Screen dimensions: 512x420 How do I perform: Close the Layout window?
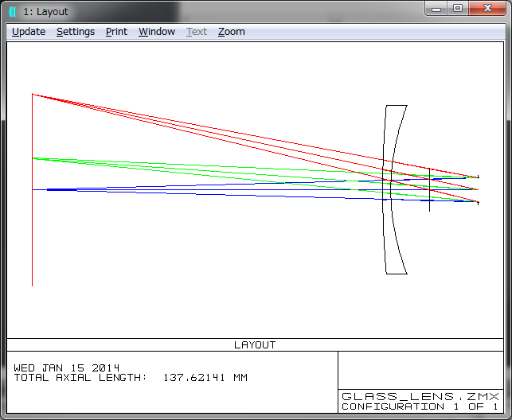point(487,9)
